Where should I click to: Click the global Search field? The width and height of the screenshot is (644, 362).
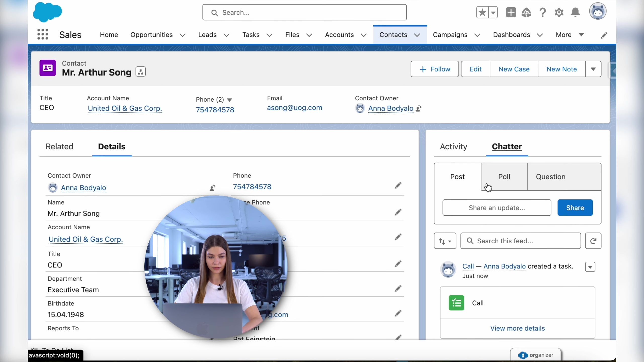[304, 12]
